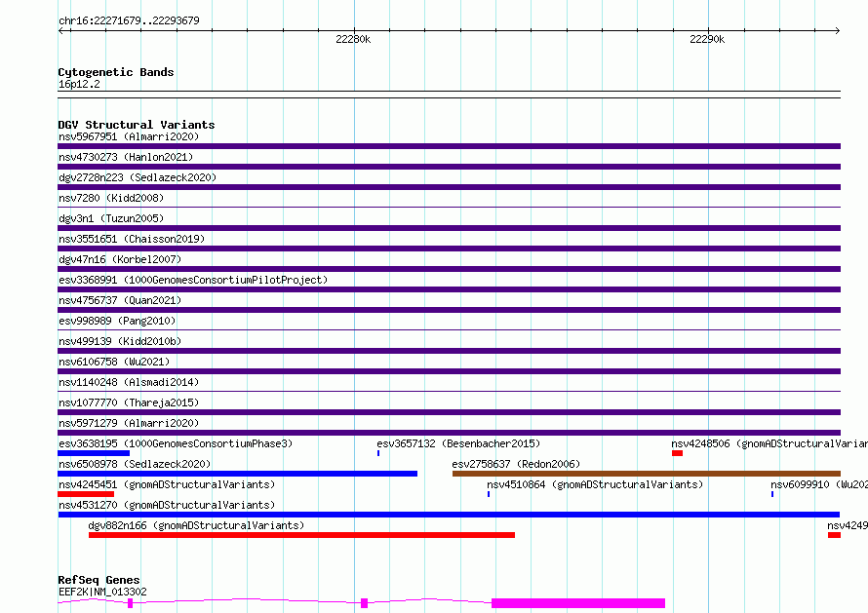The image size is (868, 613).
Task: Open nsv6099910 variant label
Action: coord(819,484)
